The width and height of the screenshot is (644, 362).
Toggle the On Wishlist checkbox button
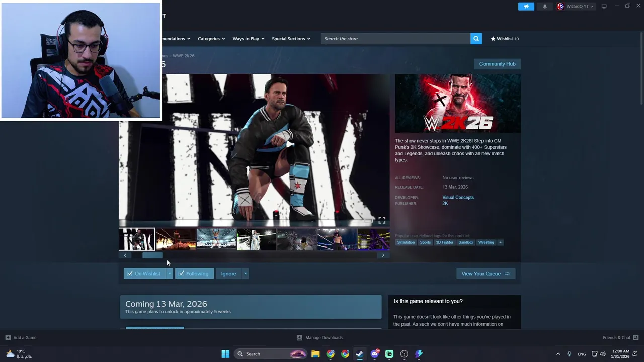(144, 274)
